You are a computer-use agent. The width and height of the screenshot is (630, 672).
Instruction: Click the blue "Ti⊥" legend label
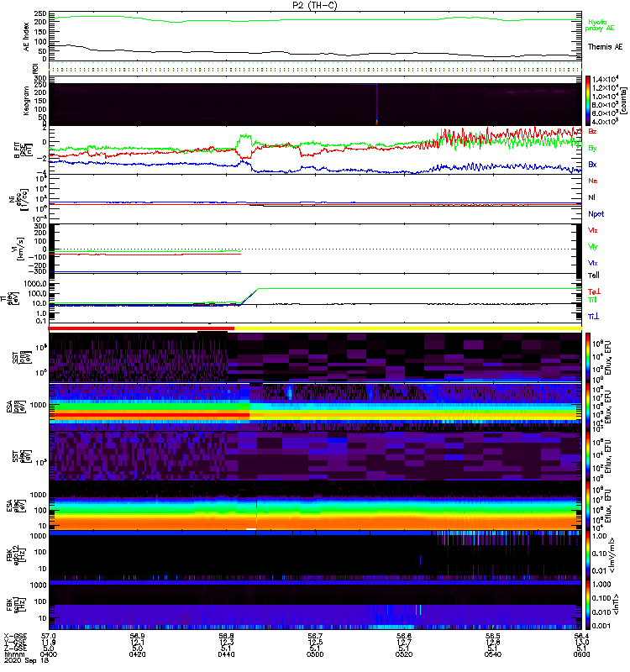pos(593,317)
